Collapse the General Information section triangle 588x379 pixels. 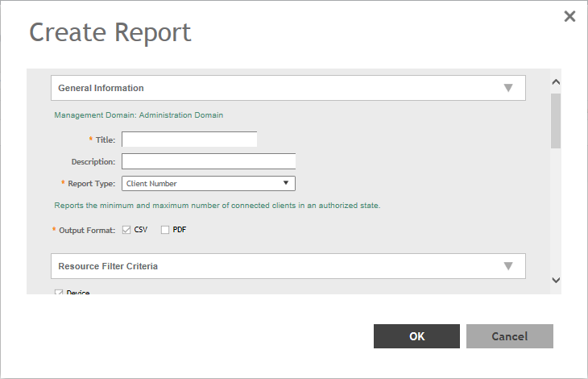[508, 88]
